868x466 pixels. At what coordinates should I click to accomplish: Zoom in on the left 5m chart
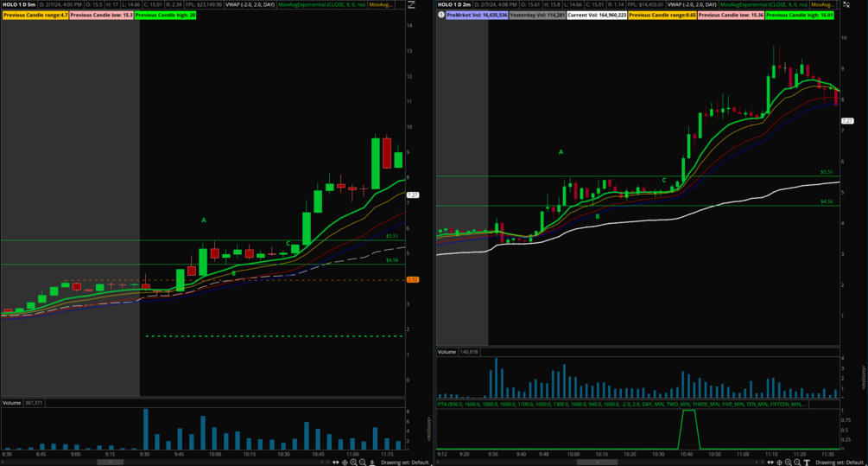354,463
